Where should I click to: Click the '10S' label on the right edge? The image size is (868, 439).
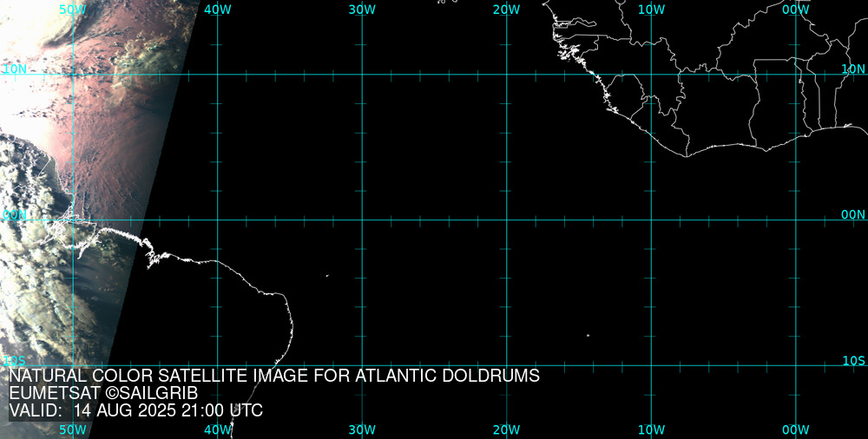click(x=853, y=361)
